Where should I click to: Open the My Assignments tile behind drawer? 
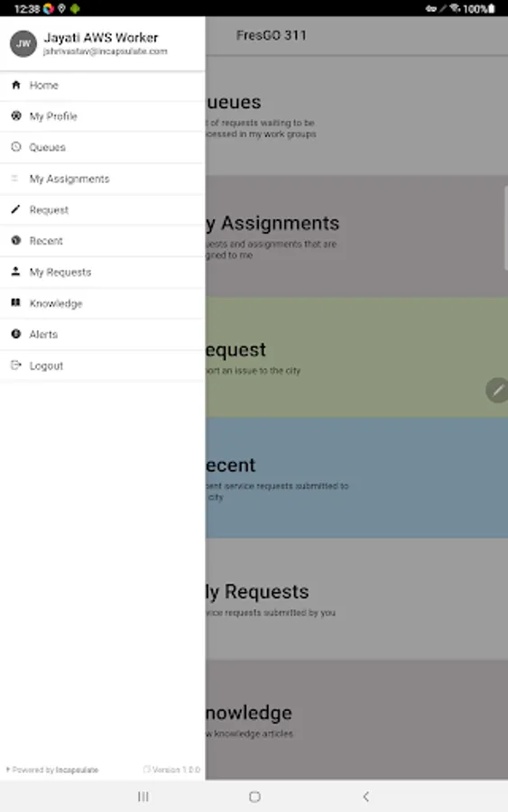(355, 236)
